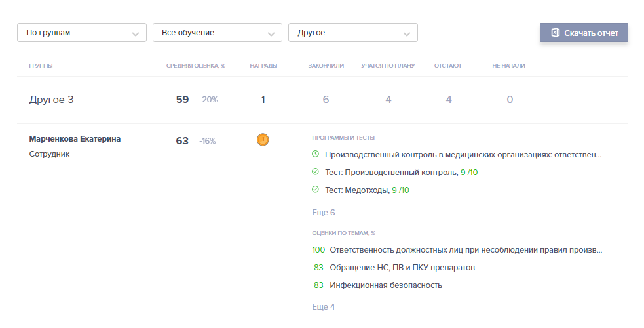Click the Другое 3 group row
Viewport: 644px width, 328px height.
point(52,100)
